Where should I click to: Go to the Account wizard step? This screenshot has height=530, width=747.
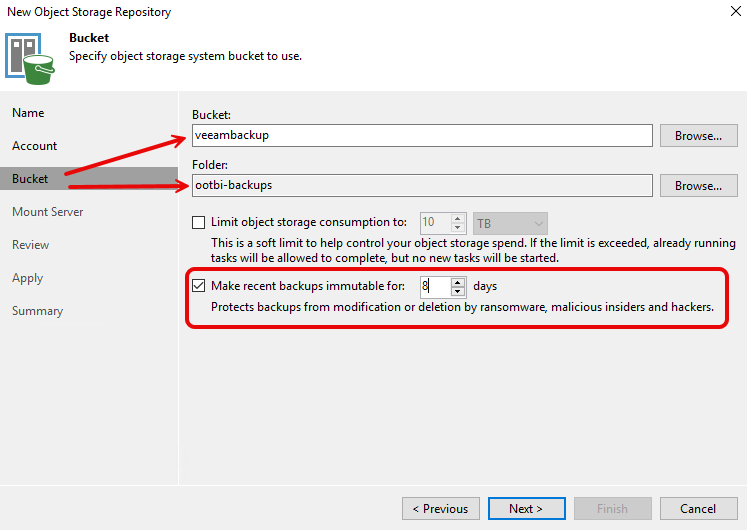35,146
